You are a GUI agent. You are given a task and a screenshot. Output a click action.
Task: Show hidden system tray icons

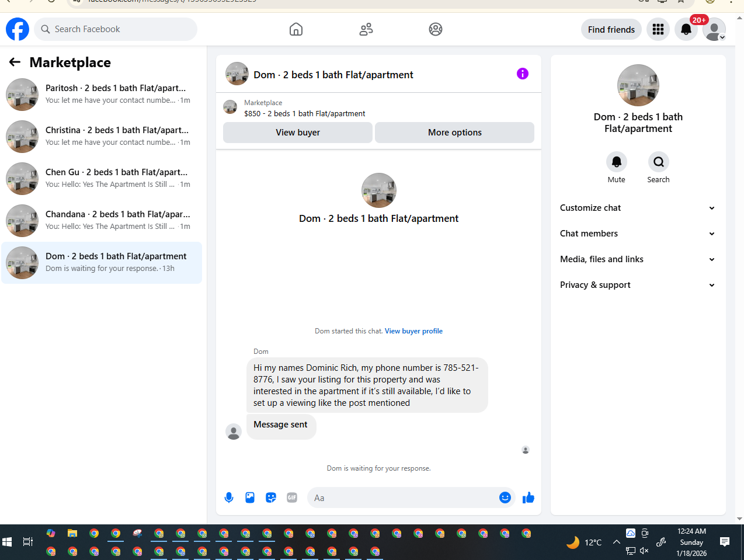pos(617,542)
